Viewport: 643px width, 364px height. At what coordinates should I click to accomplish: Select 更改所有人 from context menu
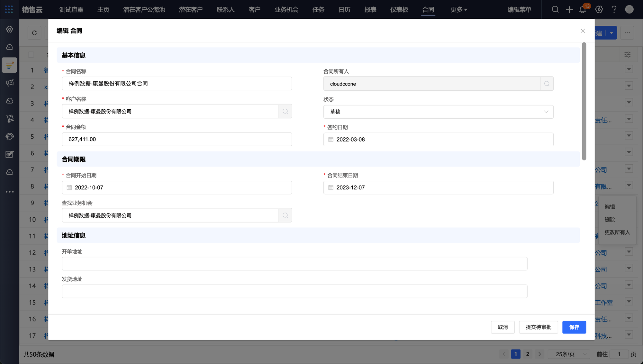tap(617, 232)
